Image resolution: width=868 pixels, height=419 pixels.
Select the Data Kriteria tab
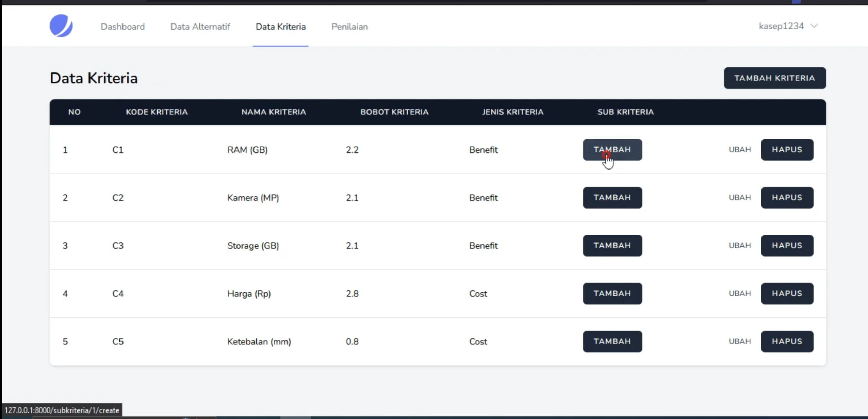click(281, 27)
